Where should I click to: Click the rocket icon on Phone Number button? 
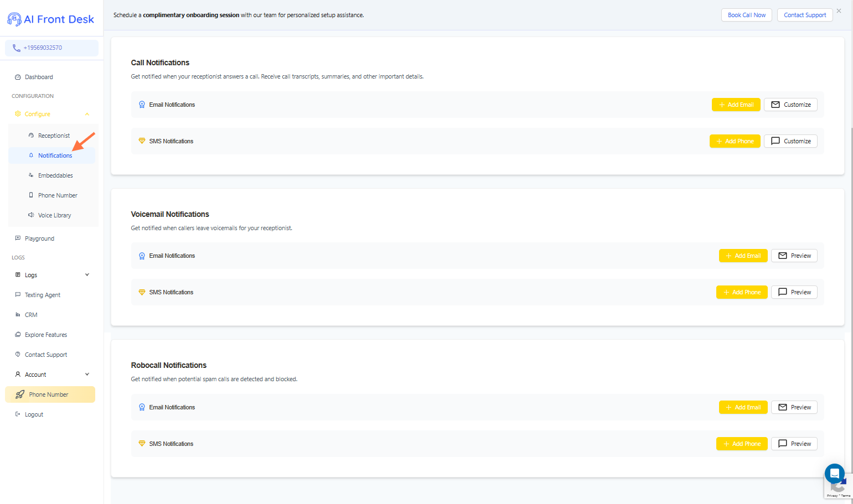(20, 394)
